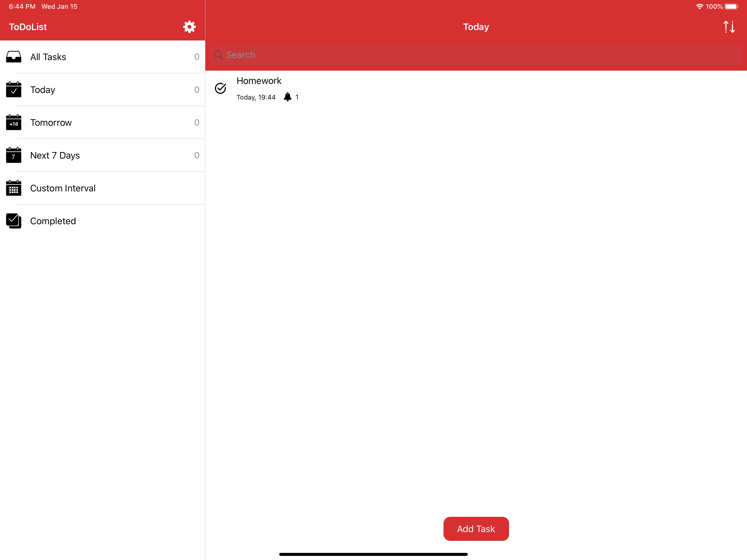Select the Tomorrow list
747x560 pixels.
tap(51, 122)
